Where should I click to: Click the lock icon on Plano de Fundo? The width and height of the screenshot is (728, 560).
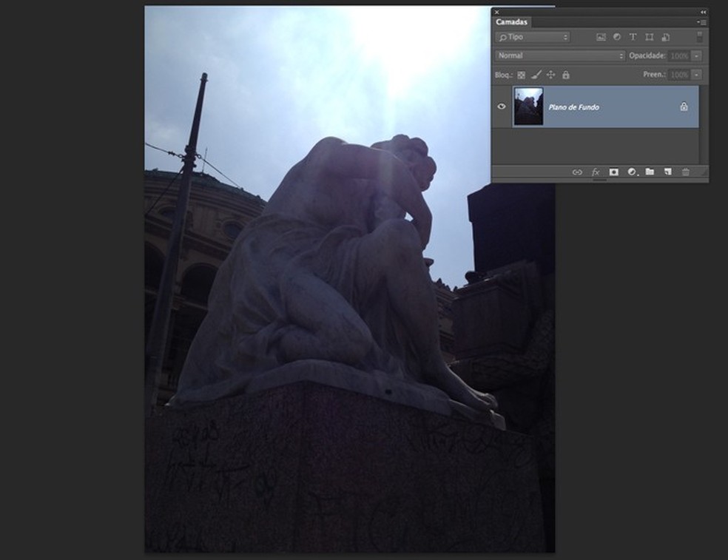click(684, 107)
